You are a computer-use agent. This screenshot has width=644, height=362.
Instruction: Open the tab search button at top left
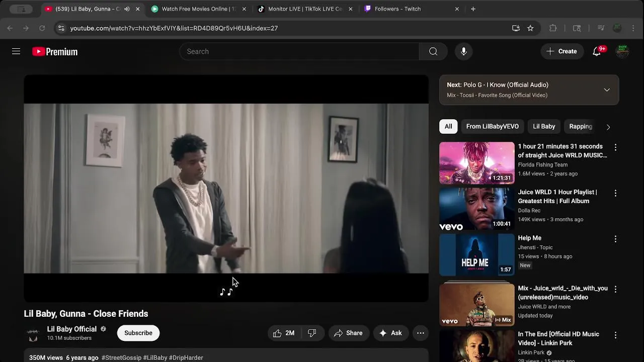coord(21,9)
